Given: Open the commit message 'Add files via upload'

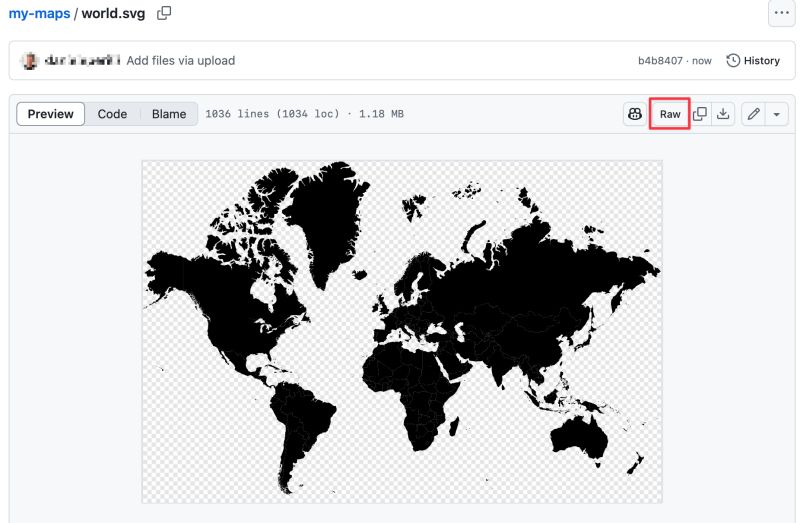Looking at the screenshot, I should pos(181,61).
